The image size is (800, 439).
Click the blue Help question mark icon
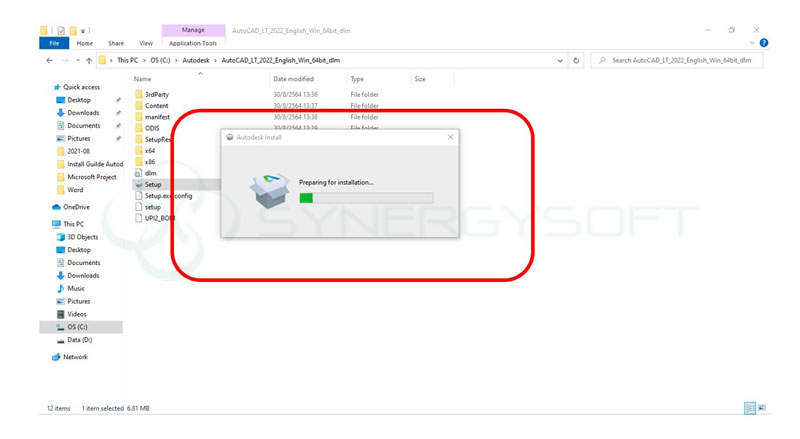[x=764, y=43]
